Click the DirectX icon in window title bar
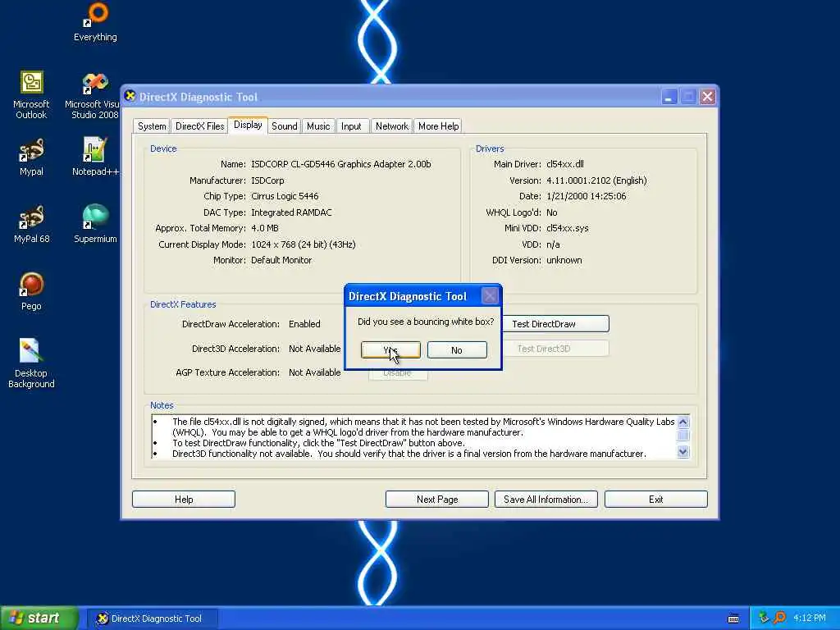This screenshot has height=630, width=840. 130,97
